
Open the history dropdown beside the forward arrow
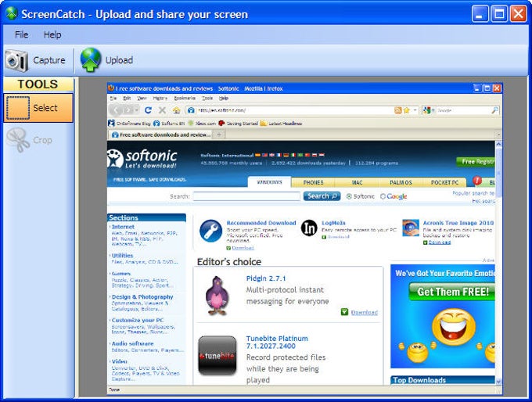[x=136, y=110]
